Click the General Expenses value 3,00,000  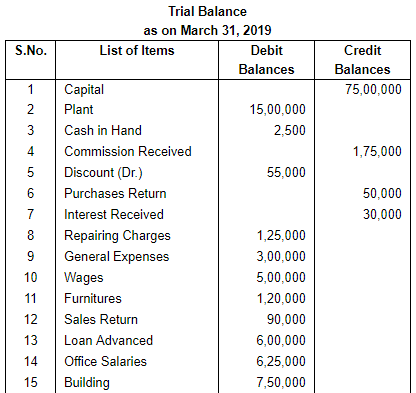281,257
